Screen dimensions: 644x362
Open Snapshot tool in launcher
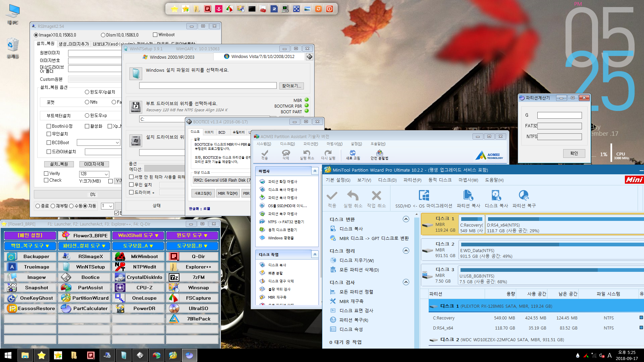tap(30, 288)
